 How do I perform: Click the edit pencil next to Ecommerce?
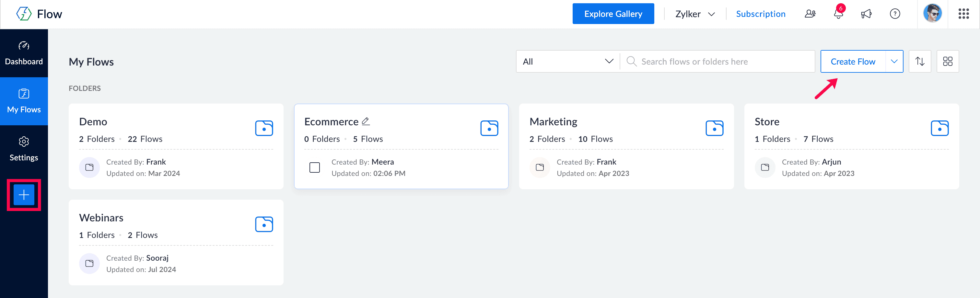[366, 121]
